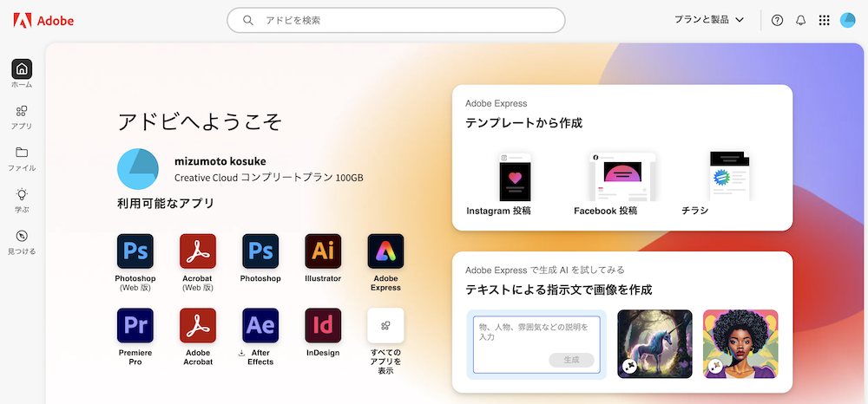
Task: Open After Effects app icon
Action: 260,326
